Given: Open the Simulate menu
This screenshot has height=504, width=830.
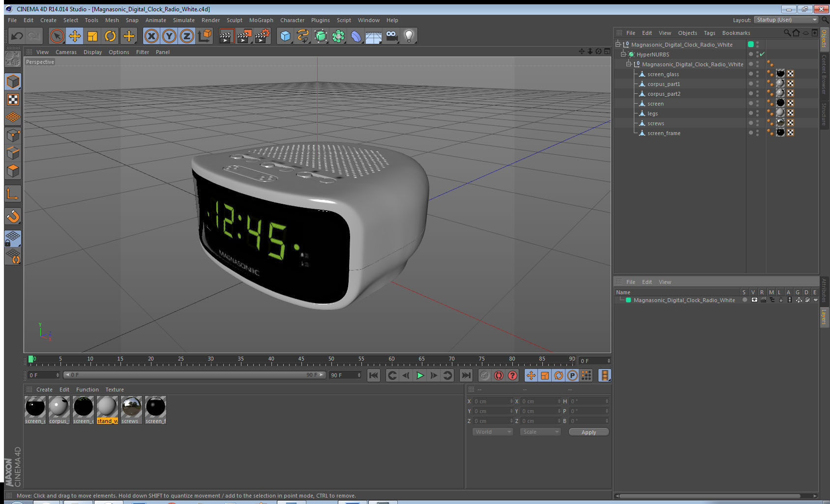Looking at the screenshot, I should (x=184, y=20).
